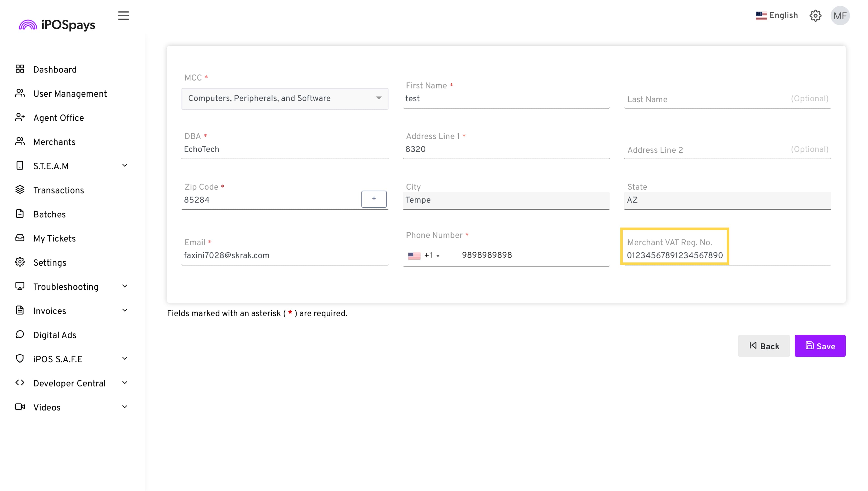This screenshot has height=491, width=868.
Task: Click the Address Line 2 field
Action: coord(727,149)
